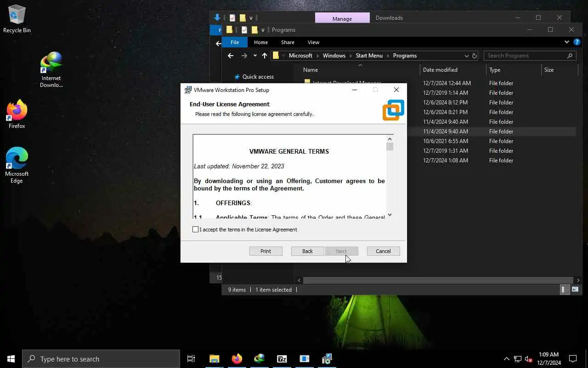Go back in Programs Explorer window
The height and width of the screenshot is (368, 588).
[x=231, y=56]
